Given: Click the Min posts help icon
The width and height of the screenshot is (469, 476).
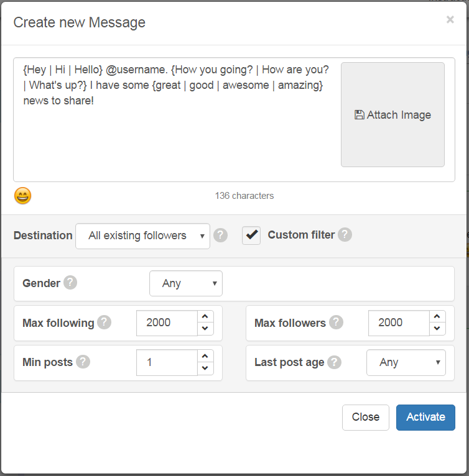Looking at the screenshot, I should [x=83, y=362].
